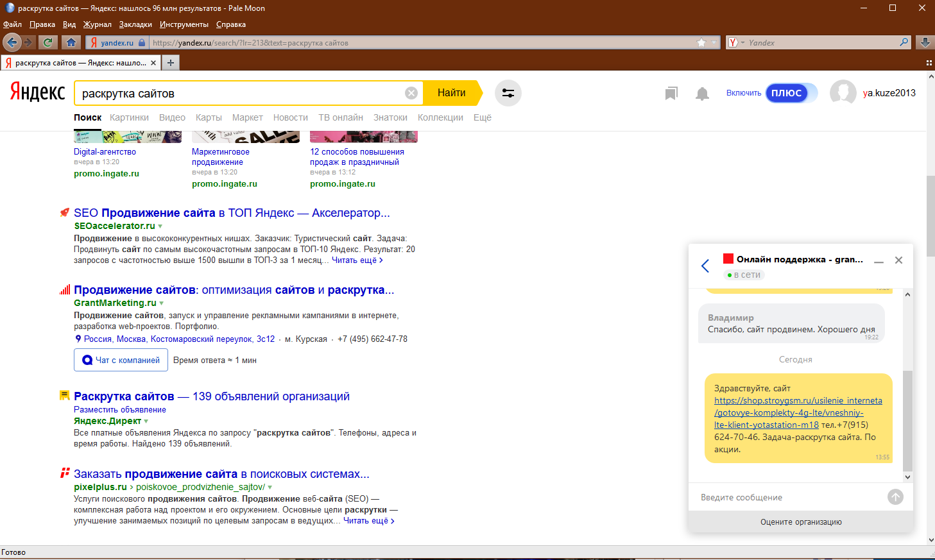This screenshot has width=935, height=560.
Task: Clear the search query with X icon
Action: tap(411, 93)
